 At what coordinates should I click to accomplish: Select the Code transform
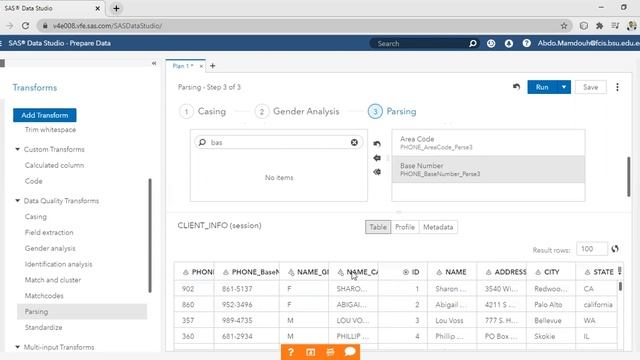tap(33, 181)
